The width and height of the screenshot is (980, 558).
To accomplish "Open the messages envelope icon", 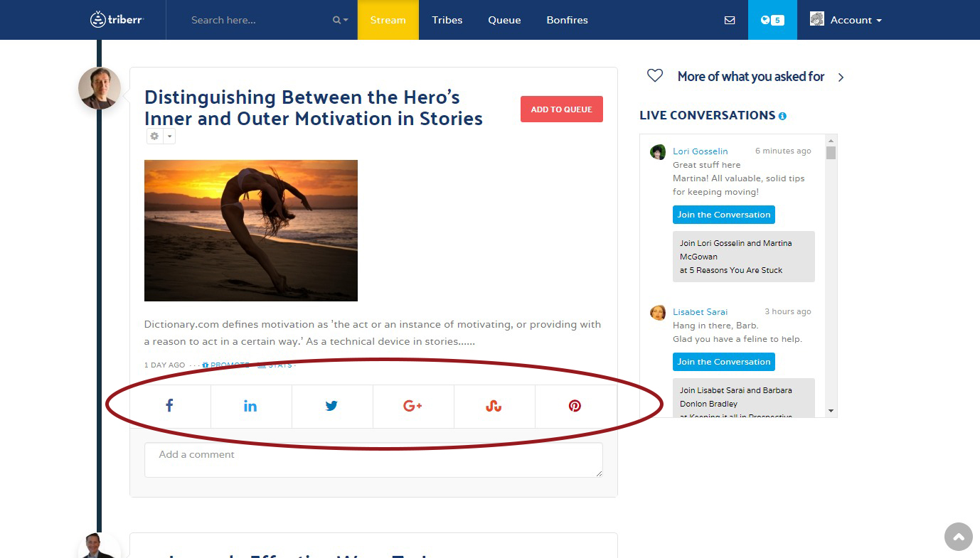I will click(730, 20).
